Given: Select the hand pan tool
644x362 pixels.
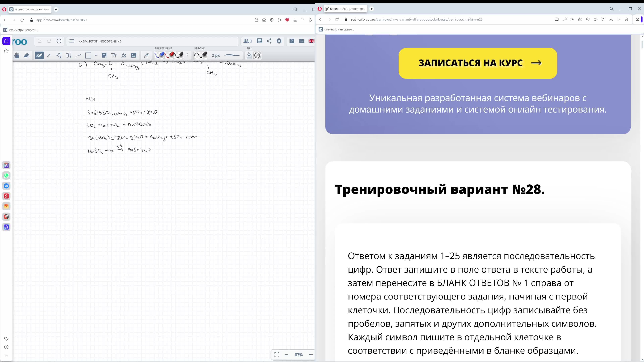Looking at the screenshot, I should (x=17, y=55).
